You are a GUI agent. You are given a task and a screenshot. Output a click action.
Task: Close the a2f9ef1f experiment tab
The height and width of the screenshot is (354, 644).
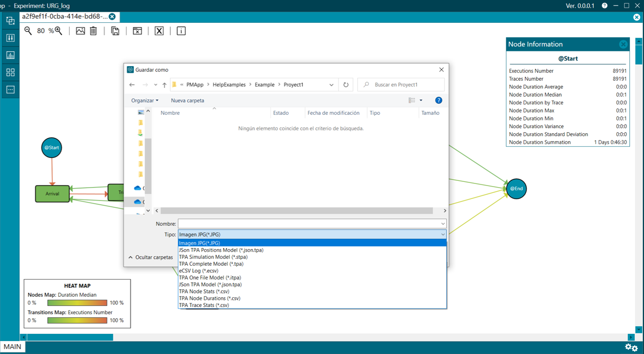coord(112,17)
